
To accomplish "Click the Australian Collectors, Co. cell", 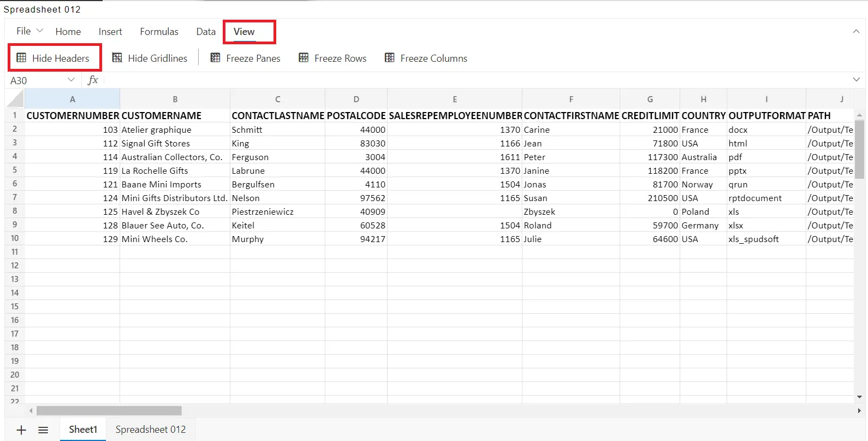I will [175, 157].
